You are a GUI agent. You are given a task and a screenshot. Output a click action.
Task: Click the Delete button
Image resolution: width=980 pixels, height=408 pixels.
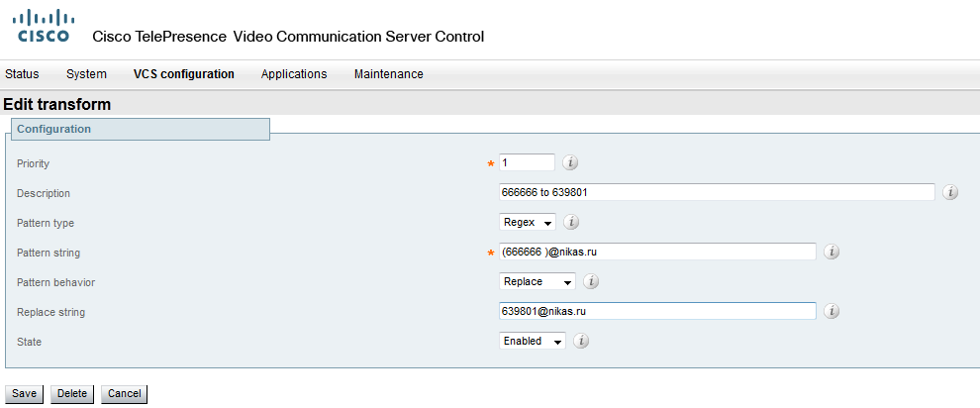pos(72,393)
